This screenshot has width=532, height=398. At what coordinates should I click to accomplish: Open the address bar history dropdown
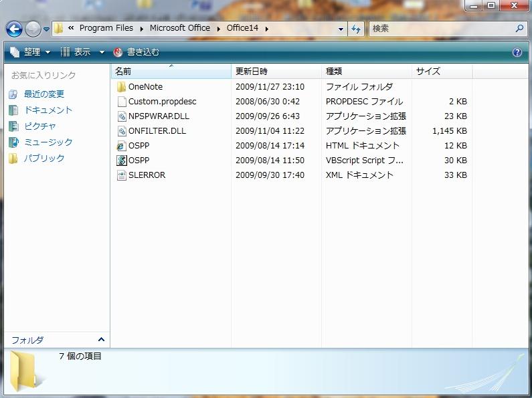[x=341, y=29]
